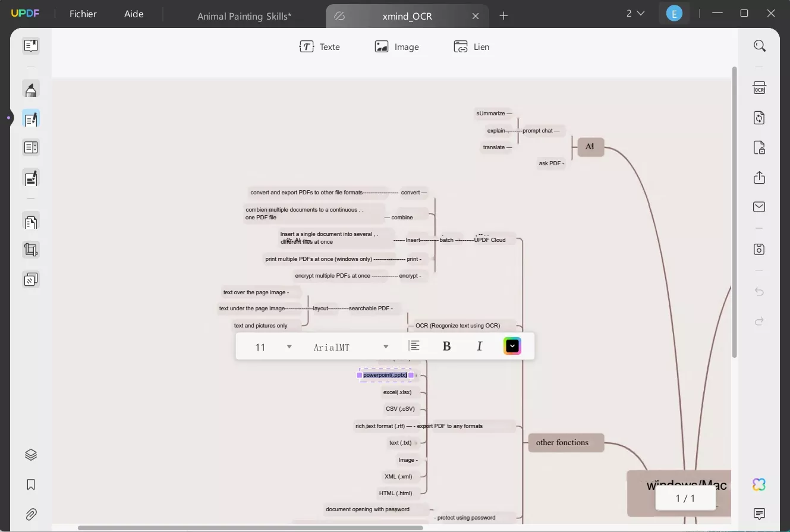Toggle italic on the selected text
Image resolution: width=790 pixels, height=532 pixels.
pos(479,345)
